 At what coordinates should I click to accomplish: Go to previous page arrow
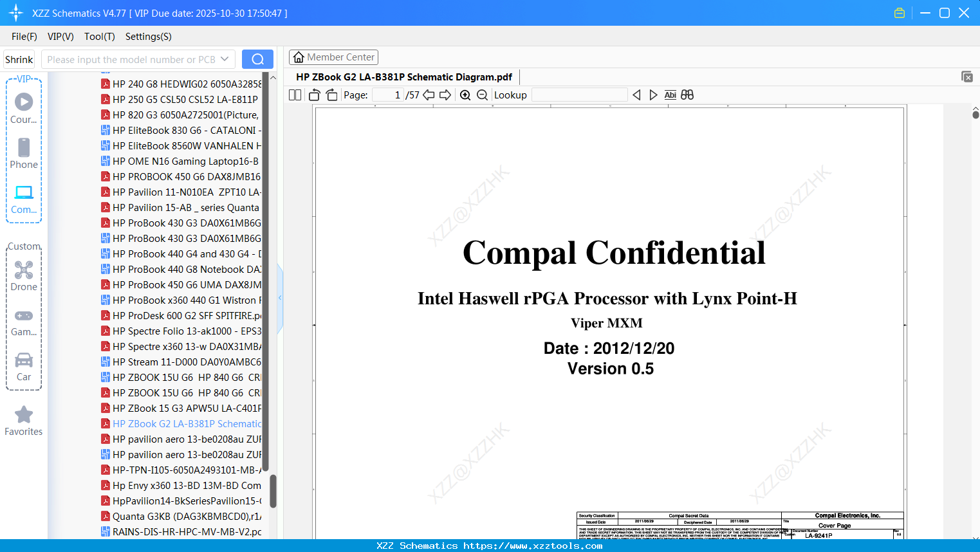tap(429, 95)
